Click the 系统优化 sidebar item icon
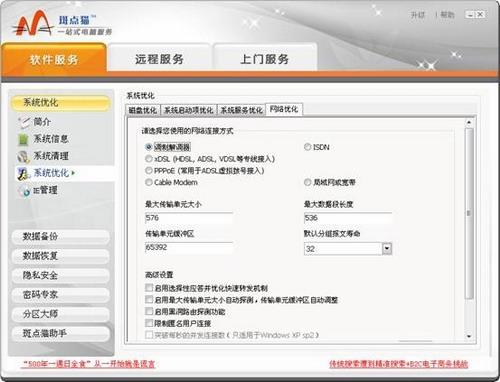Image resolution: width=500 pixels, height=382 pixels. coord(24,173)
